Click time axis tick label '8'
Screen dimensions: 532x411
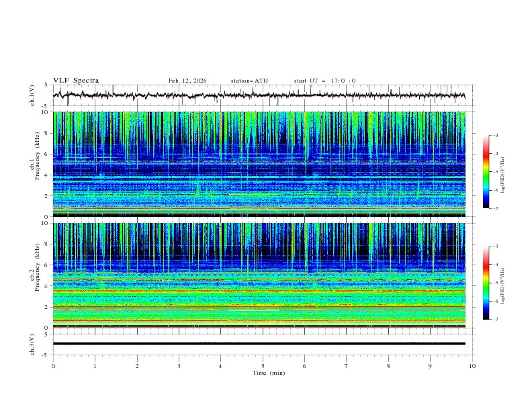388,366
